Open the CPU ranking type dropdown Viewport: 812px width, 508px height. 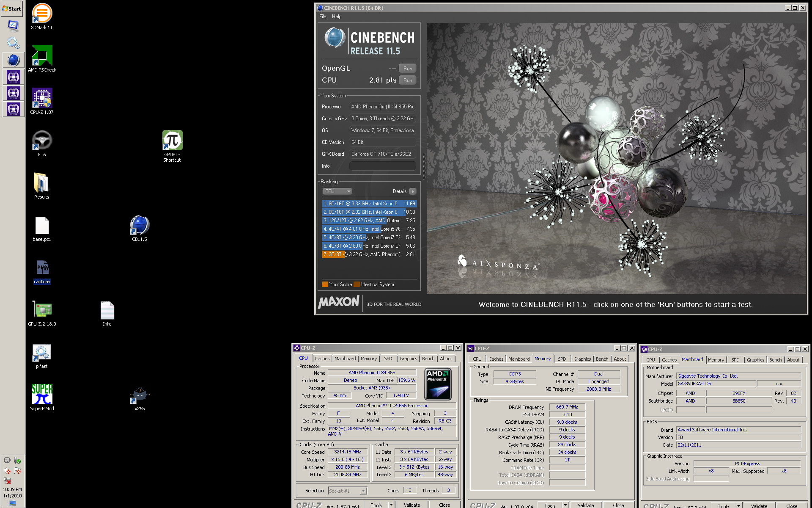tap(337, 191)
